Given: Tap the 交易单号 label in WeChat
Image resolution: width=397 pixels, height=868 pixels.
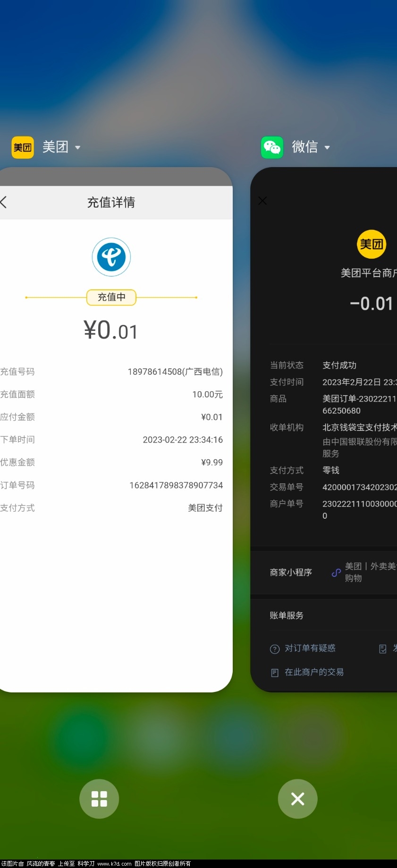Looking at the screenshot, I should tap(287, 487).
